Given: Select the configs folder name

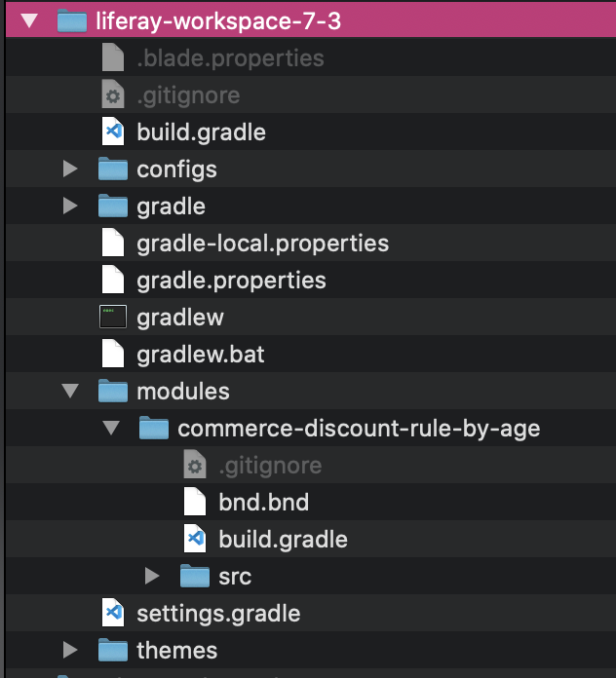Looking at the screenshot, I should 176,169.
